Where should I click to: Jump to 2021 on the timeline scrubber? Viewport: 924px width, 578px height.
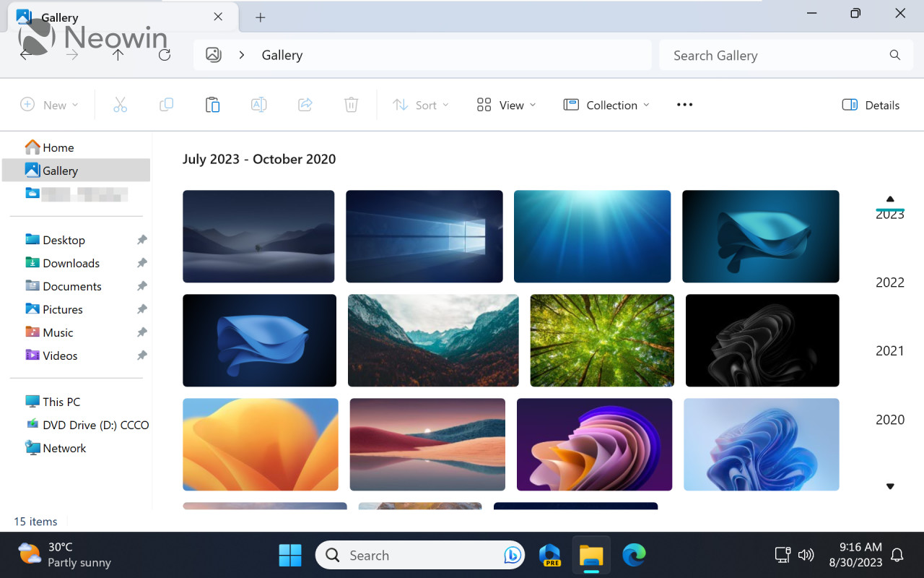pyautogui.click(x=889, y=350)
